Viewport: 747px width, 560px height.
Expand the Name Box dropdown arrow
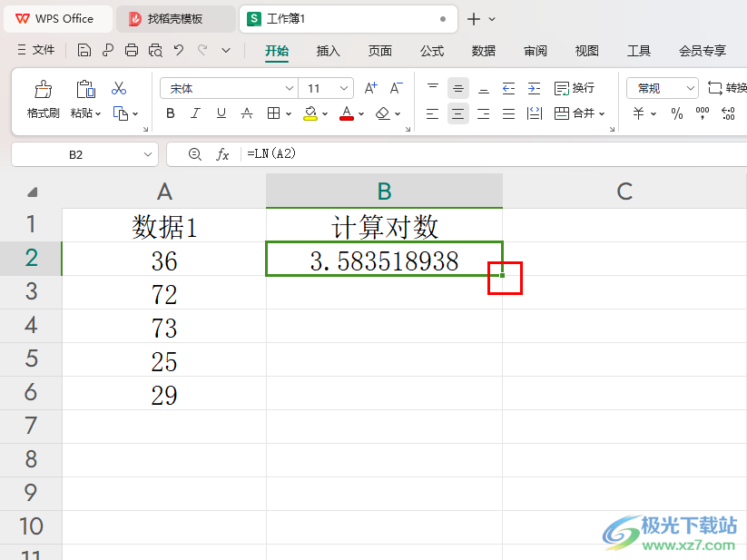[148, 154]
